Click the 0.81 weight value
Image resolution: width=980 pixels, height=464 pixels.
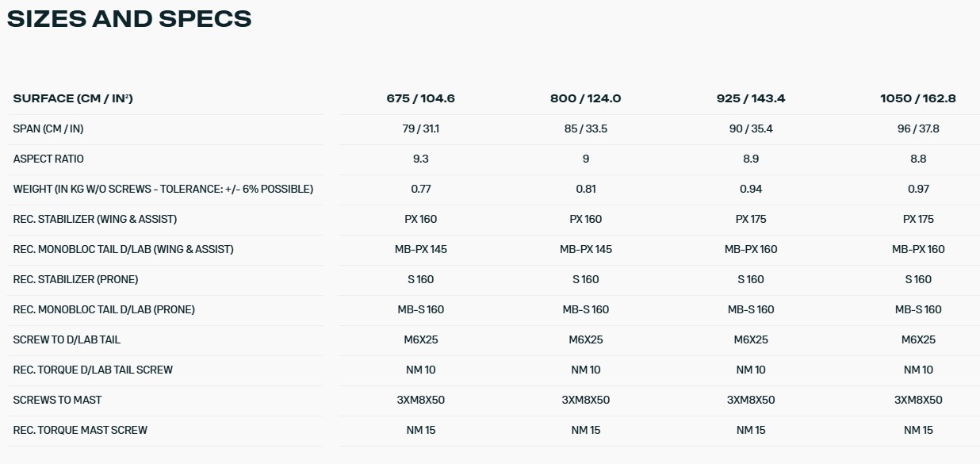point(585,189)
